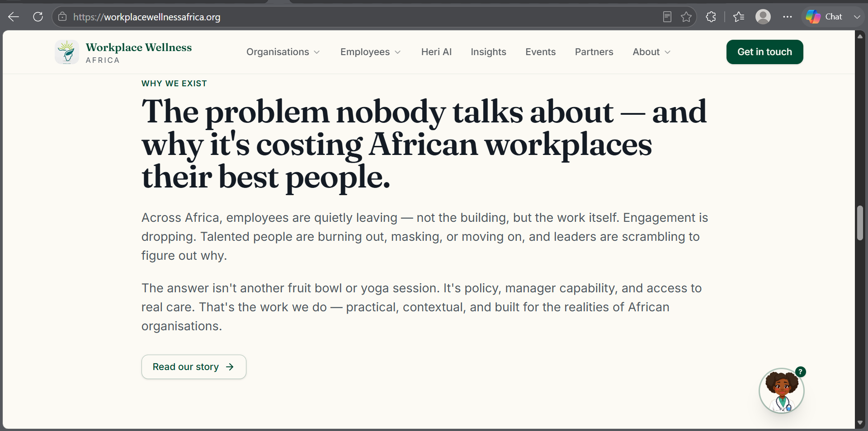Image resolution: width=868 pixels, height=431 pixels.
Task: Open the Heri AI page
Action: coord(436,52)
